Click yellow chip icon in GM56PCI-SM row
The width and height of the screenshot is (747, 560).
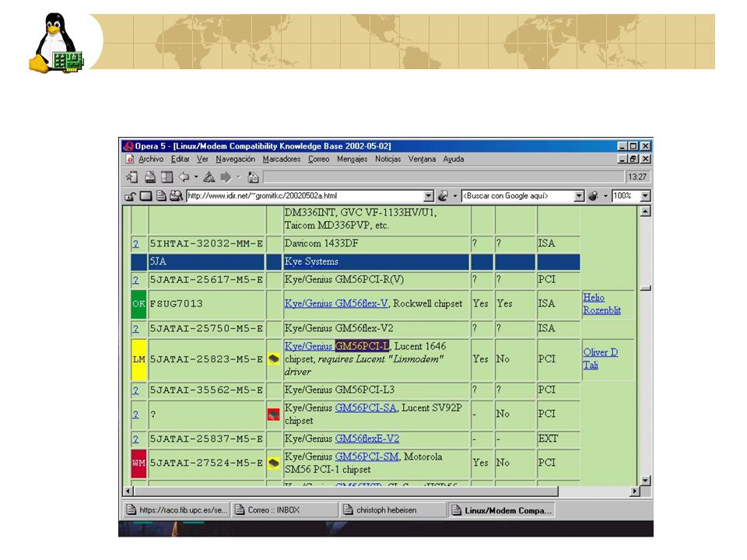tap(273, 463)
